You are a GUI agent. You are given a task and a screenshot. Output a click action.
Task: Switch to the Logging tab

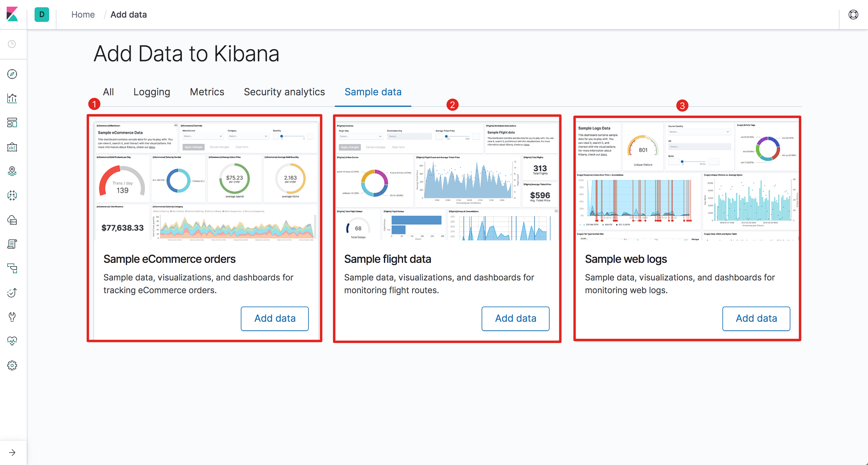point(152,92)
